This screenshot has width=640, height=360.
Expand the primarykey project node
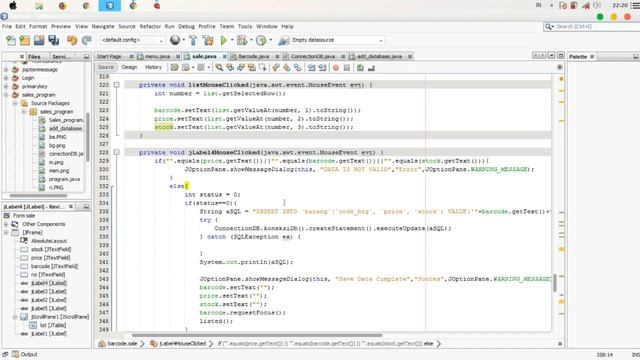6,86
